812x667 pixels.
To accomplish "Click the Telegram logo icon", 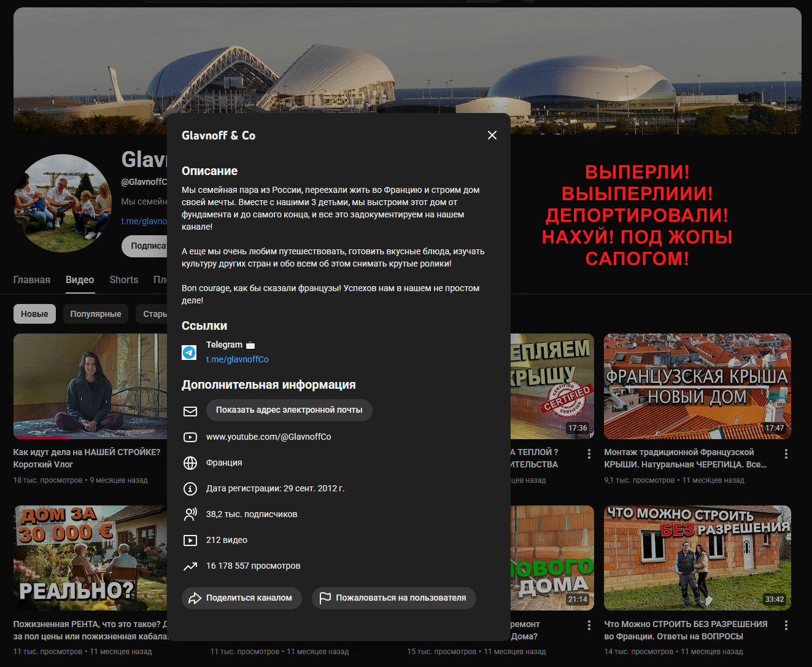I will (189, 352).
